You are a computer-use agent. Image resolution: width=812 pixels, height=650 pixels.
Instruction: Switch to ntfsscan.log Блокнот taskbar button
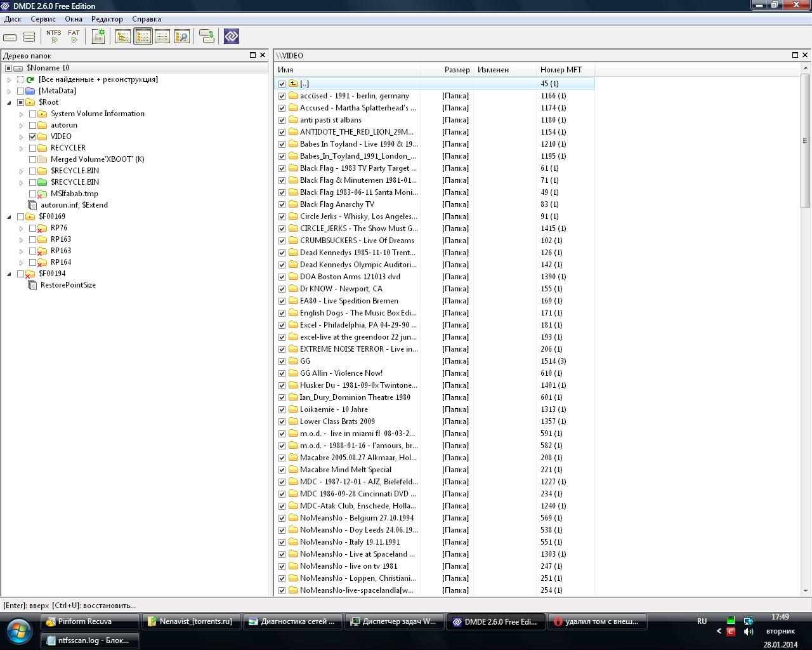[90, 640]
